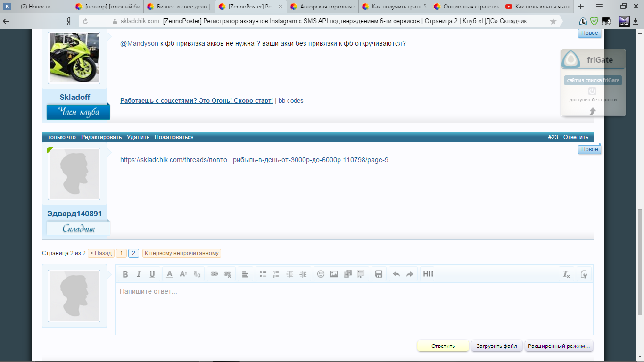644x362 pixels.
Task: Click the yellow Ответить submit button
Action: [x=443, y=346]
